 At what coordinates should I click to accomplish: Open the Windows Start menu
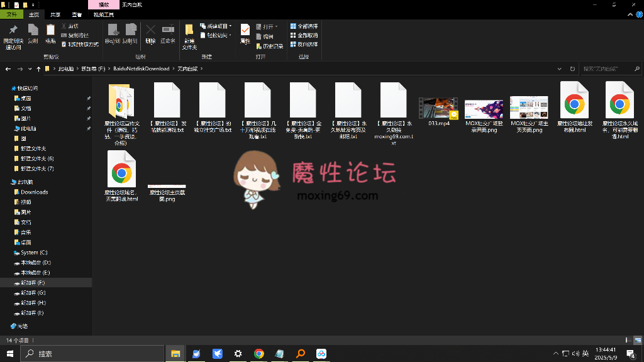pyautogui.click(x=10, y=353)
